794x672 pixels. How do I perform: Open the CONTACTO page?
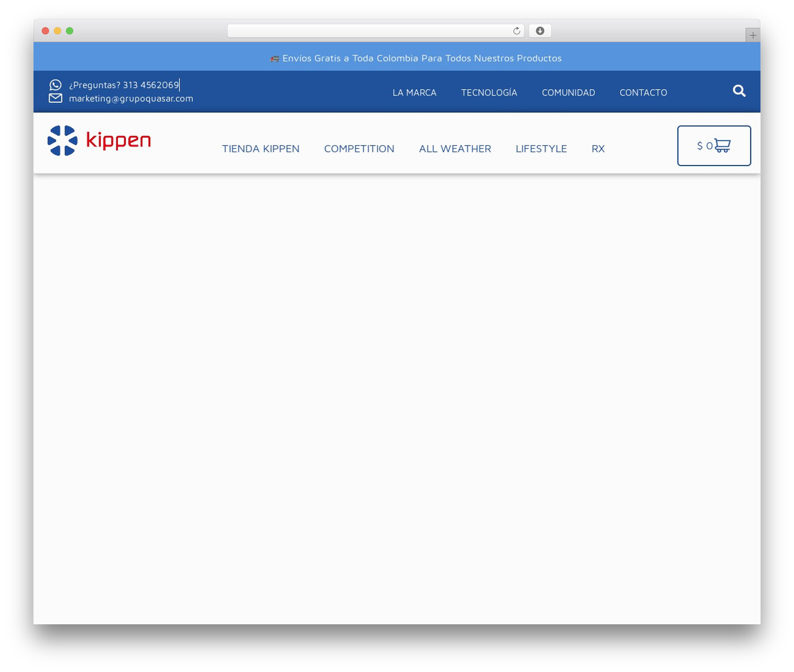(x=643, y=92)
